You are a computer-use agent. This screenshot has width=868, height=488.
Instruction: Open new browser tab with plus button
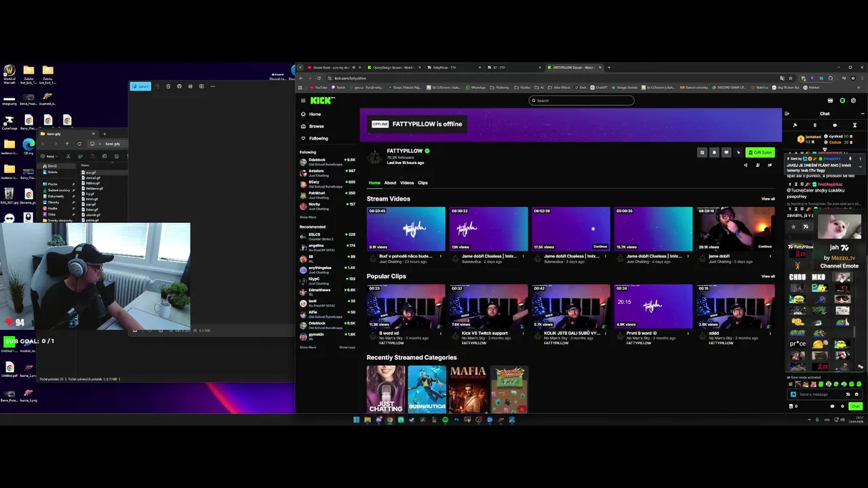(x=609, y=67)
